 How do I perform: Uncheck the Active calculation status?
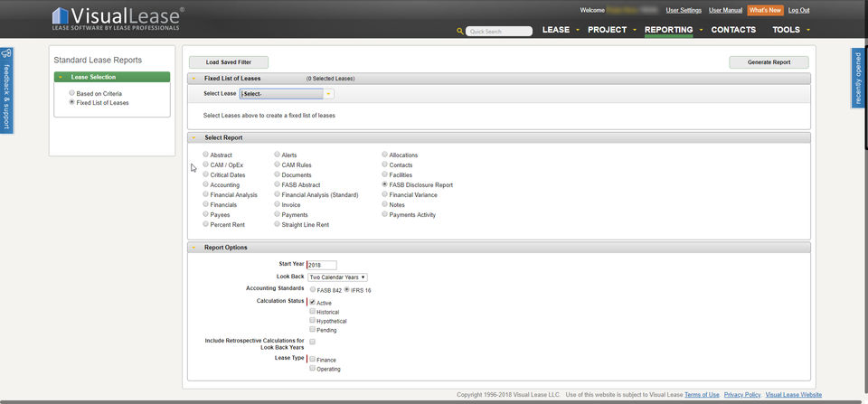pos(313,302)
